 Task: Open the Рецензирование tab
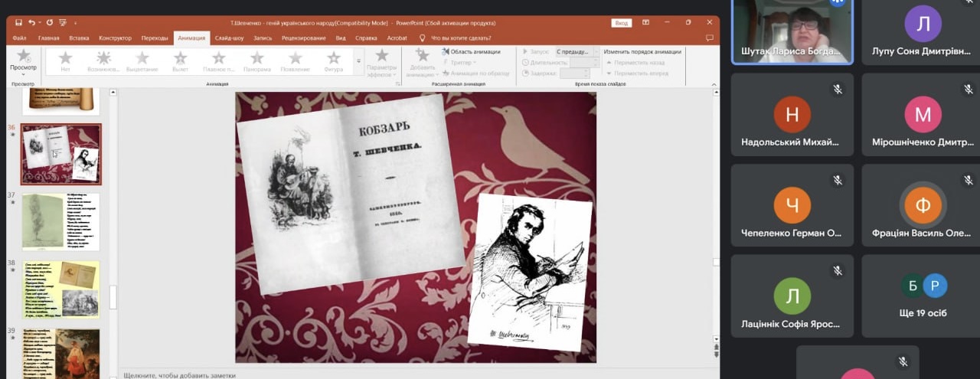pyautogui.click(x=304, y=38)
